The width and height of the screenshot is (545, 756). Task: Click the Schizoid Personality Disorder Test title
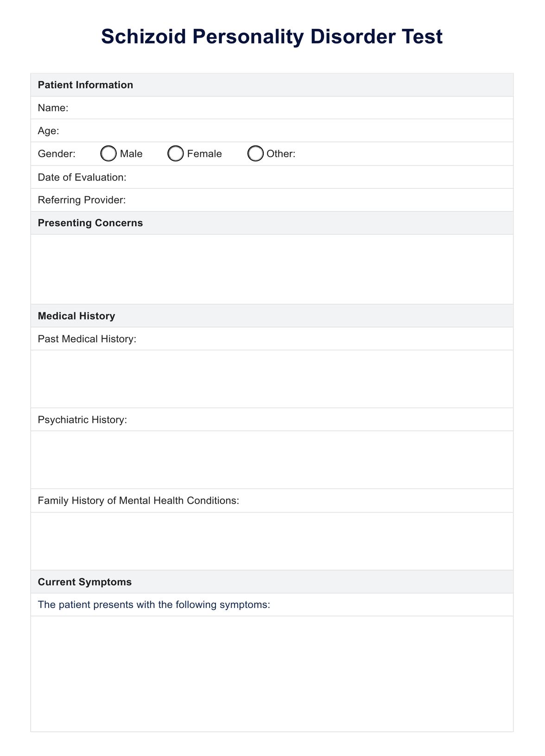tap(272, 37)
